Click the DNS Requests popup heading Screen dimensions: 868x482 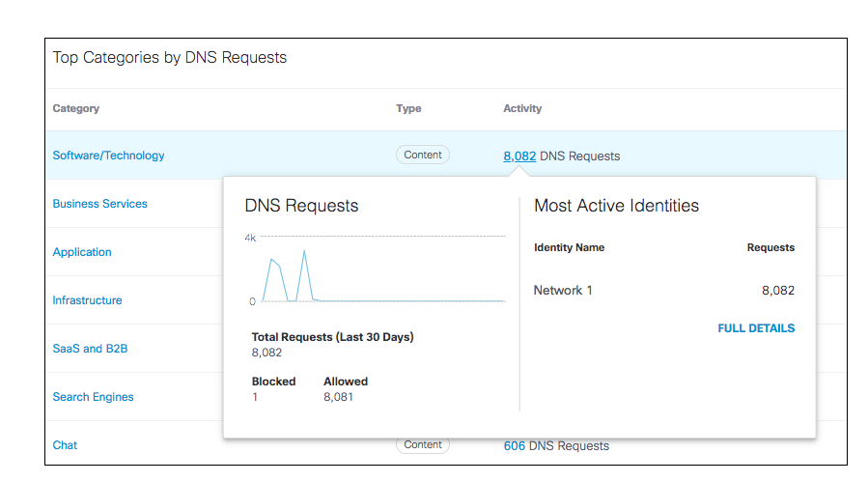(301, 206)
